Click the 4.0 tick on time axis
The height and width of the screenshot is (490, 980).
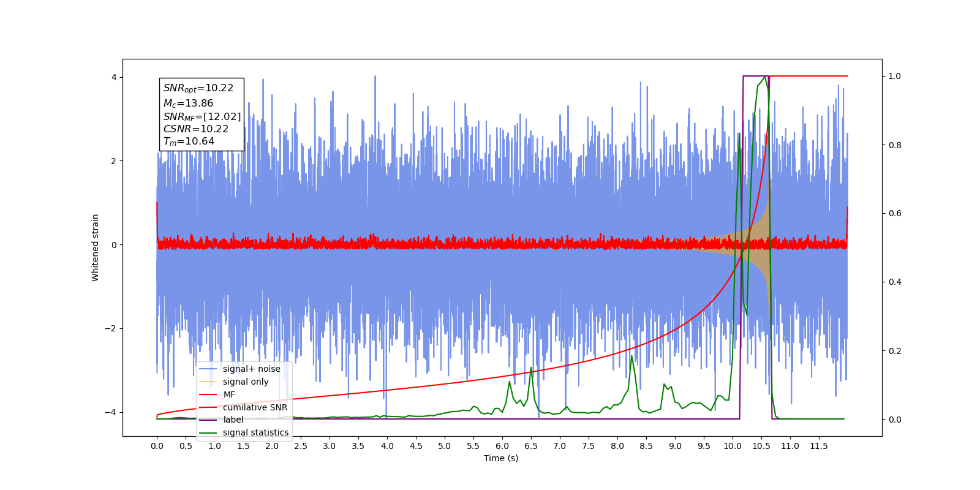point(387,446)
